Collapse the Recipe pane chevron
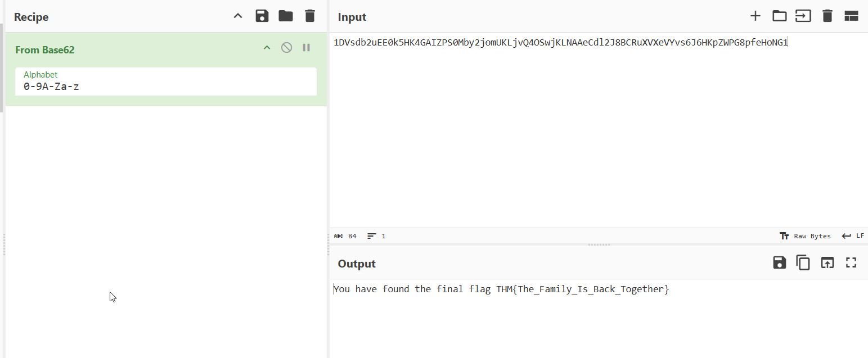Screen dimensions: 868x358 coord(238,16)
